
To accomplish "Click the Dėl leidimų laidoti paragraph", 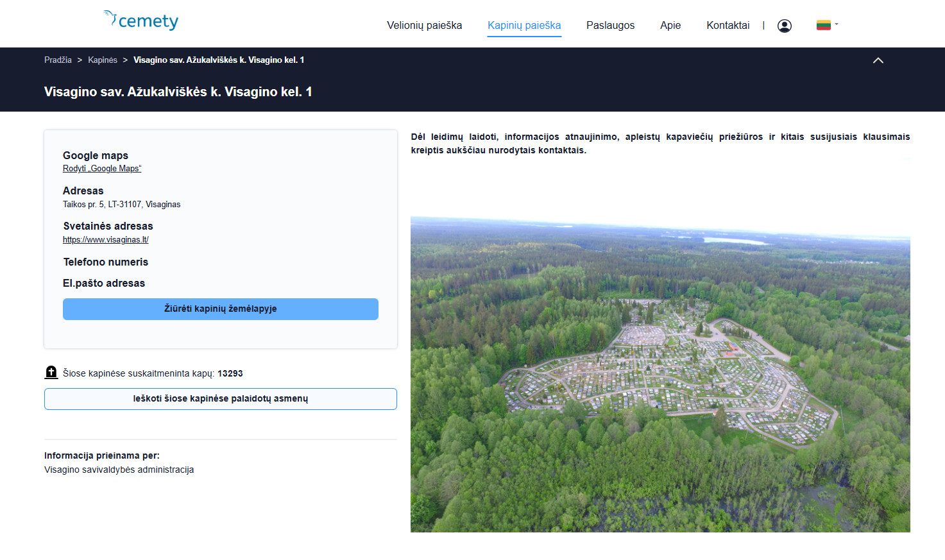I will pyautogui.click(x=660, y=144).
